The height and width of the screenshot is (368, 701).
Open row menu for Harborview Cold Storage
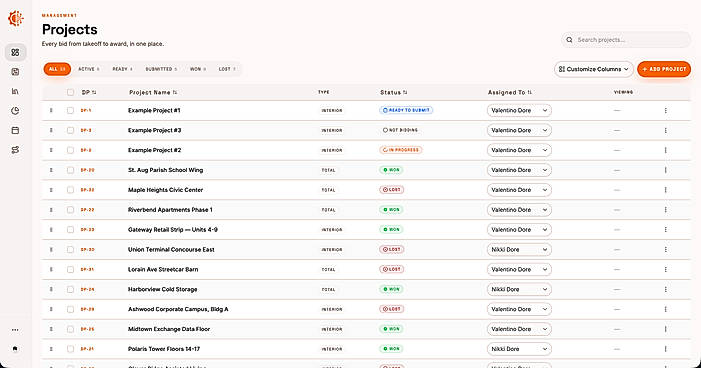point(666,289)
